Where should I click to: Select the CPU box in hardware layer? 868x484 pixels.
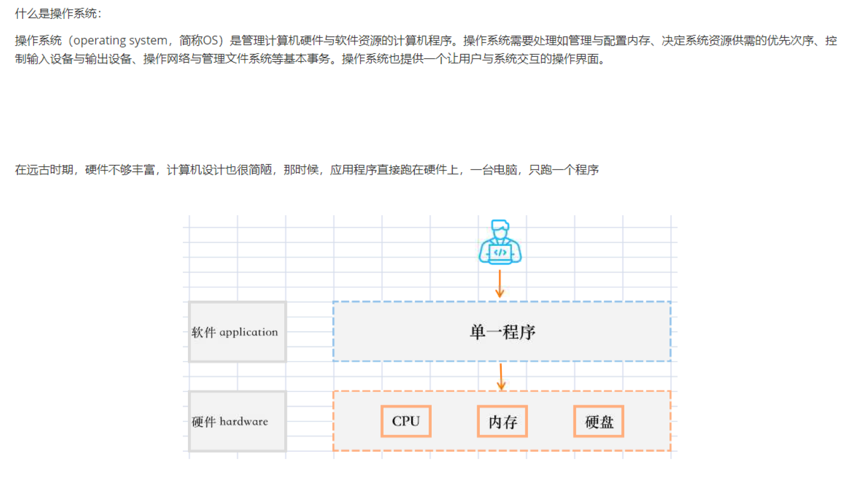406,421
